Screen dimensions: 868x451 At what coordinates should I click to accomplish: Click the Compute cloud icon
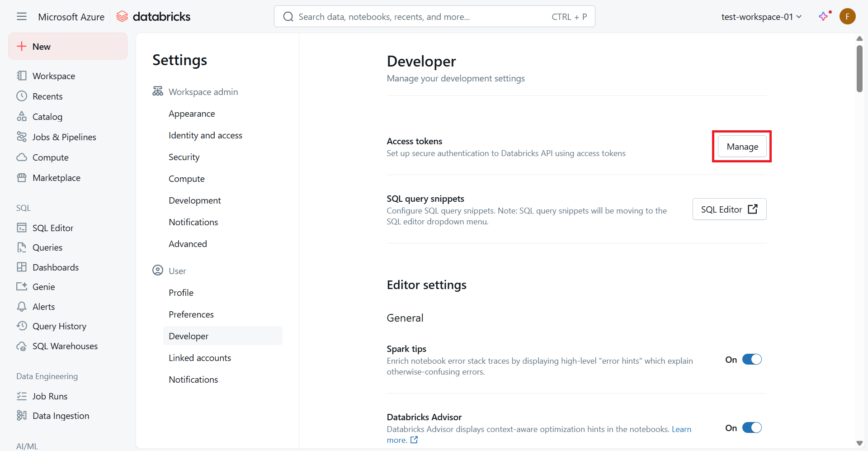coord(22,157)
